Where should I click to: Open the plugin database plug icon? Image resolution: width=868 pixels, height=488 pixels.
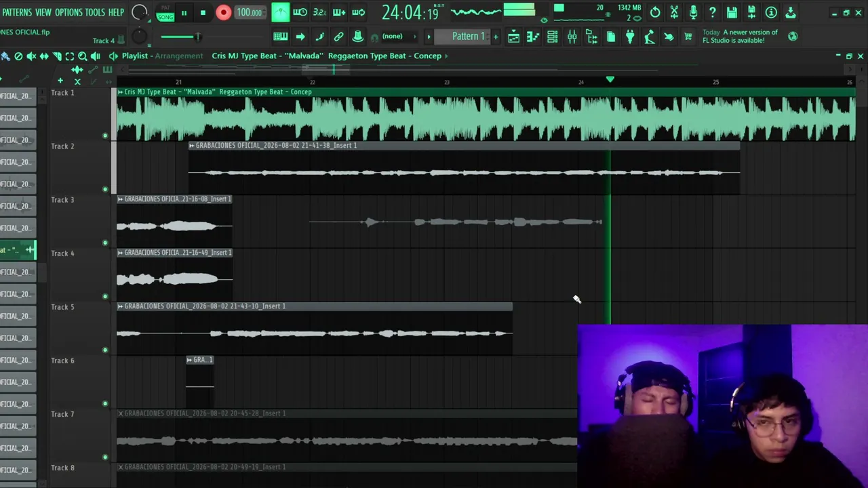click(x=630, y=37)
